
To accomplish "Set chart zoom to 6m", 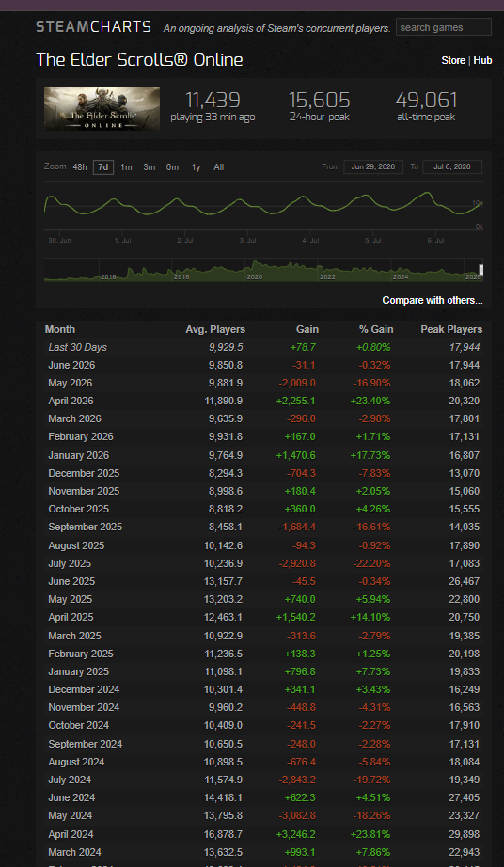I will click(x=172, y=167).
